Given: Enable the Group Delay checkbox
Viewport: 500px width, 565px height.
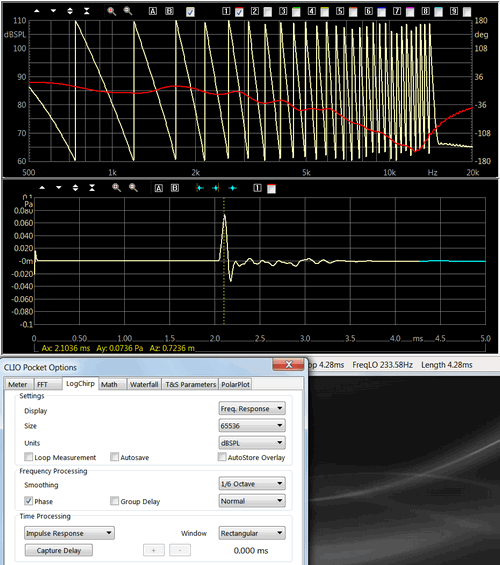Looking at the screenshot, I should [x=114, y=501].
